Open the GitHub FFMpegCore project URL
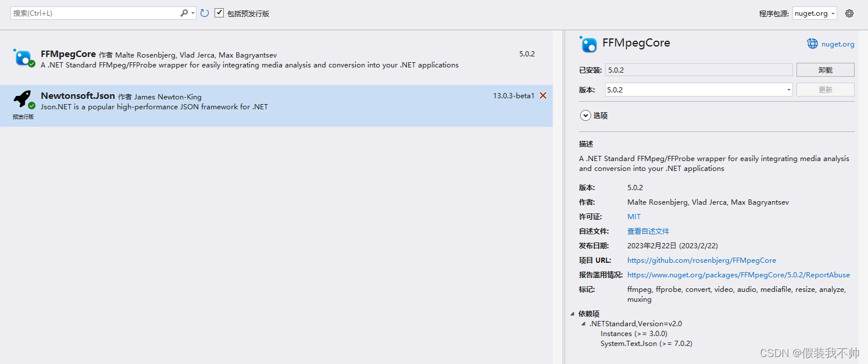 click(702, 260)
